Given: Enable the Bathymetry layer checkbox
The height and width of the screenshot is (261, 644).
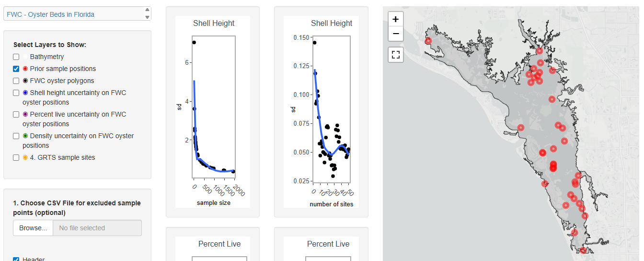Looking at the screenshot, I should click(16, 57).
